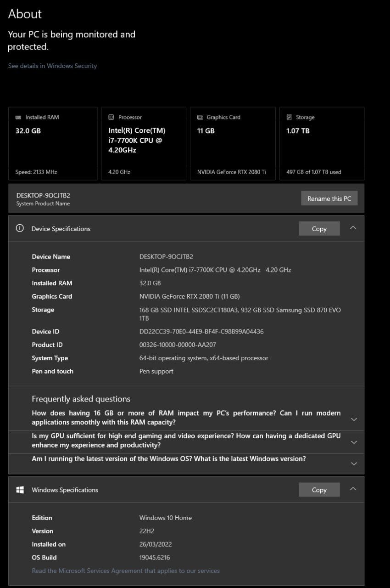This screenshot has width=390, height=588.
Task: Copy the Device Specifications
Action: tap(319, 229)
